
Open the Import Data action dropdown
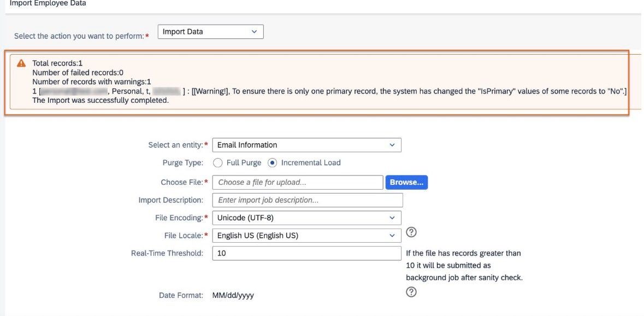tap(211, 32)
